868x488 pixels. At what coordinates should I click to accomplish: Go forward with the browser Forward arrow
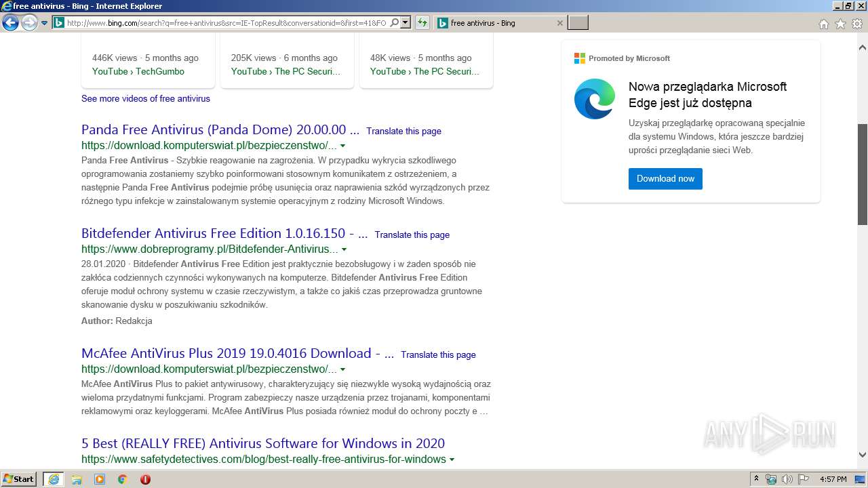tap(29, 23)
